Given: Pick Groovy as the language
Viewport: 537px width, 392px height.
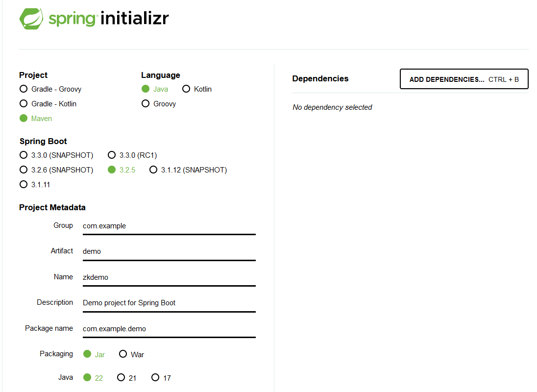Looking at the screenshot, I should [159, 104].
